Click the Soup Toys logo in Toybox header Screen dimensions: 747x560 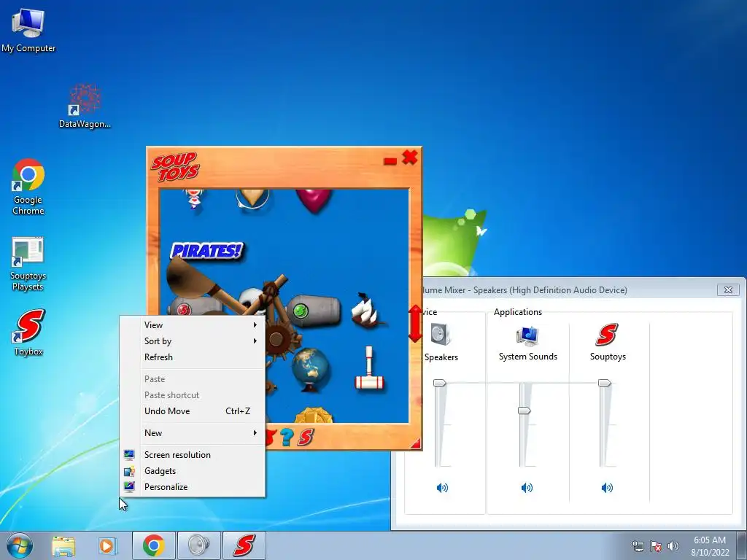[175, 167]
